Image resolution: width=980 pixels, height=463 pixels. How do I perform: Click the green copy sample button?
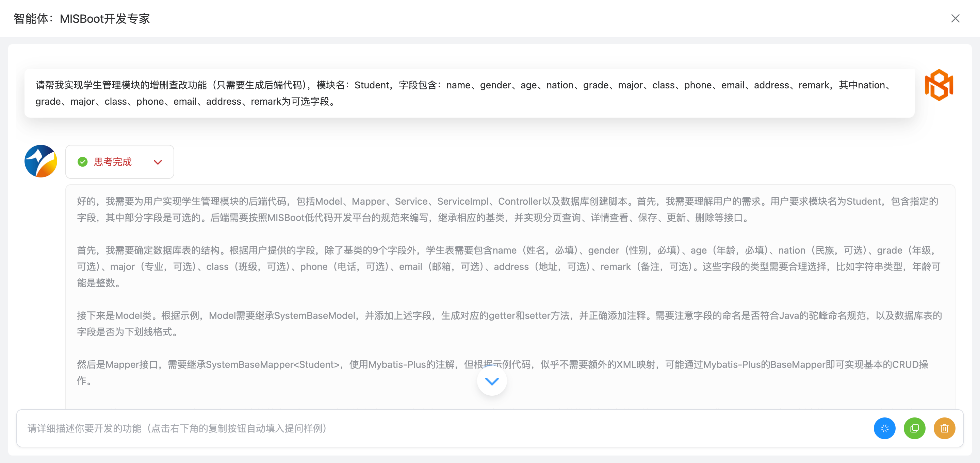click(914, 428)
